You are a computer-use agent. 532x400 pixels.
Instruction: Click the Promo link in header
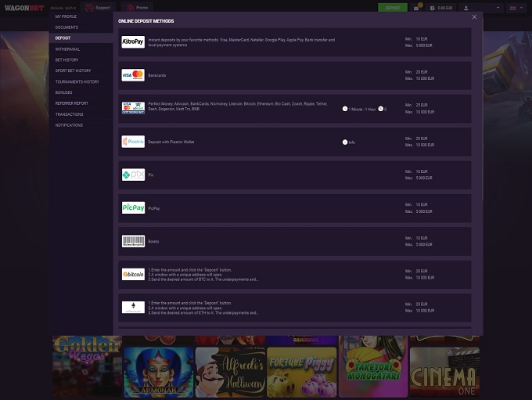coord(137,8)
